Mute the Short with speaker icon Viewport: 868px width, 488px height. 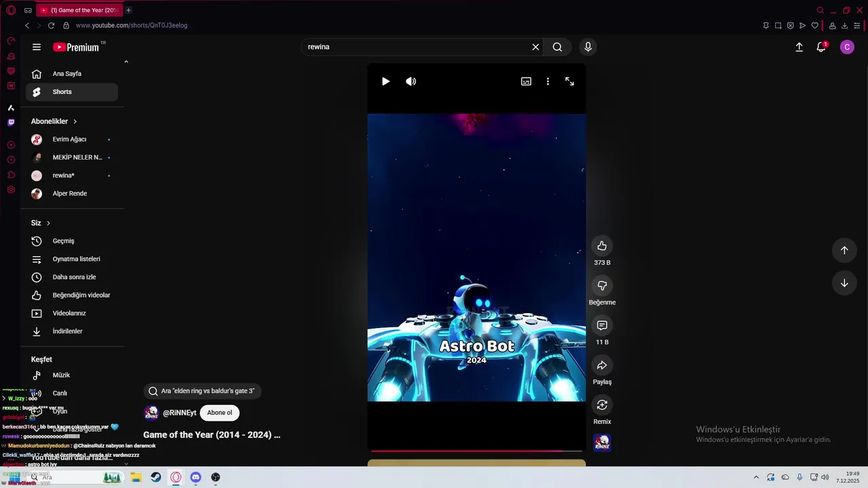coord(411,81)
